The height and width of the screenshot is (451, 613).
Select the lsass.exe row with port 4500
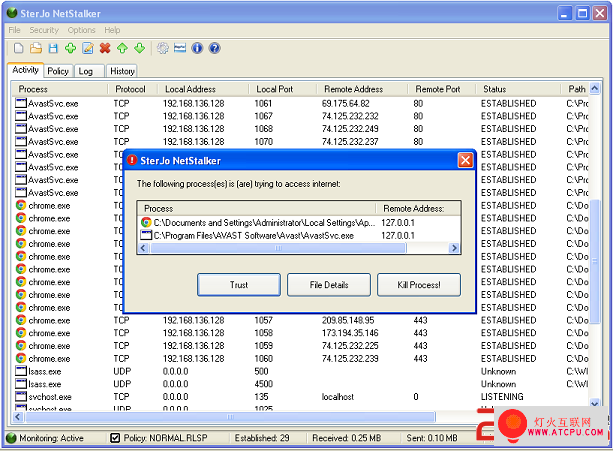click(x=301, y=384)
